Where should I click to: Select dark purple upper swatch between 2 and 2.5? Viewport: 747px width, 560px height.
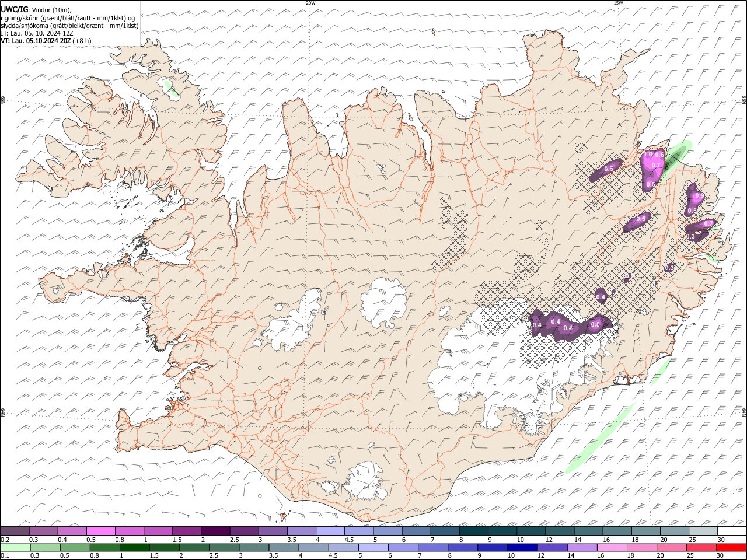pyautogui.click(x=215, y=531)
